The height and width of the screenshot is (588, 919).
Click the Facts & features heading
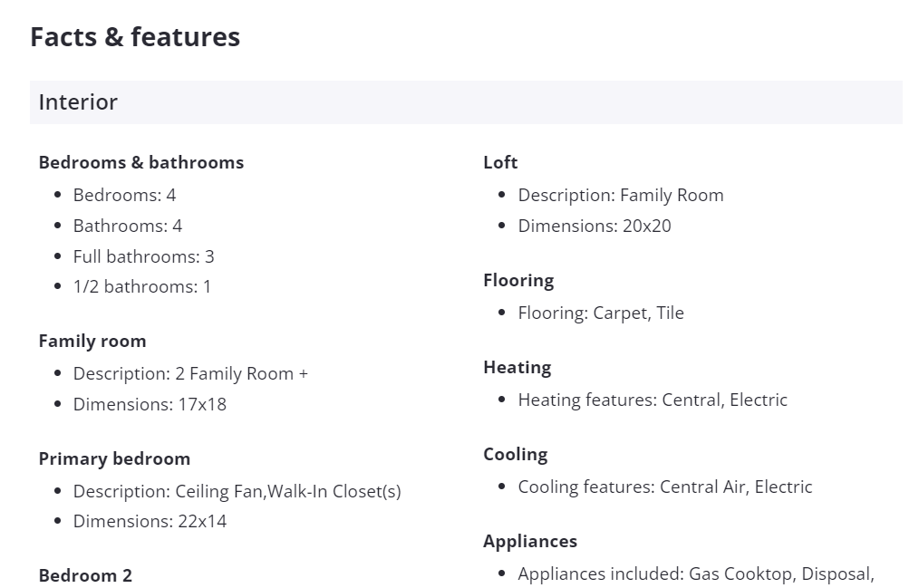pos(135,37)
